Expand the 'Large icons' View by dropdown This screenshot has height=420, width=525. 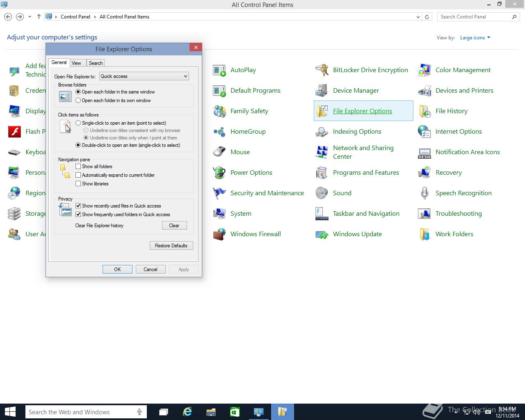pos(475,38)
